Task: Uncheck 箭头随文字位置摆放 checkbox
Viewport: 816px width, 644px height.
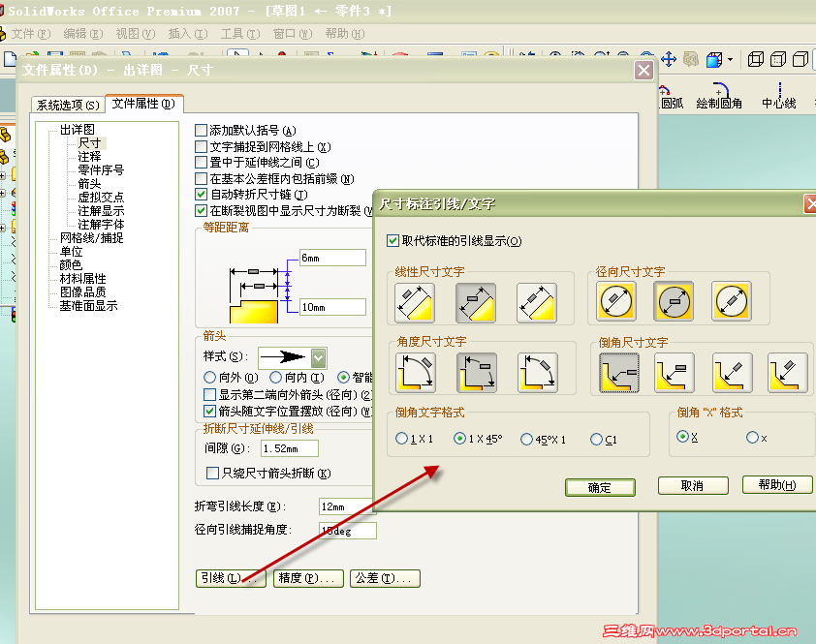Action: (209, 411)
